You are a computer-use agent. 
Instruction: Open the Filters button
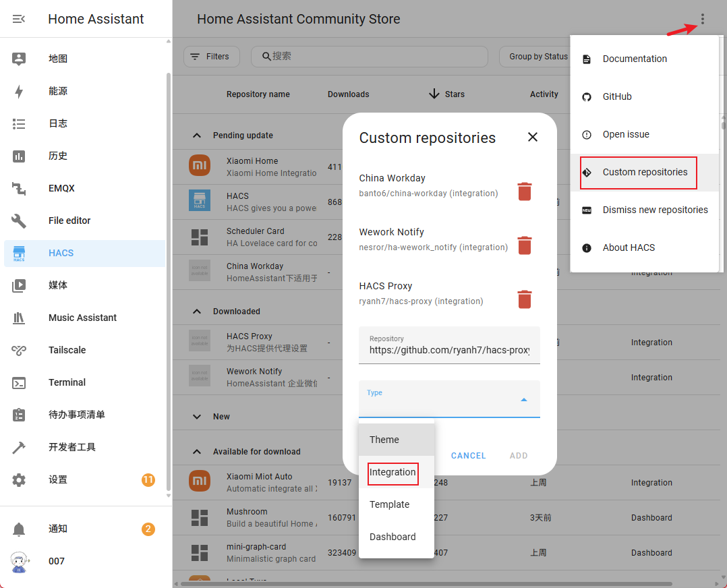pyautogui.click(x=211, y=57)
